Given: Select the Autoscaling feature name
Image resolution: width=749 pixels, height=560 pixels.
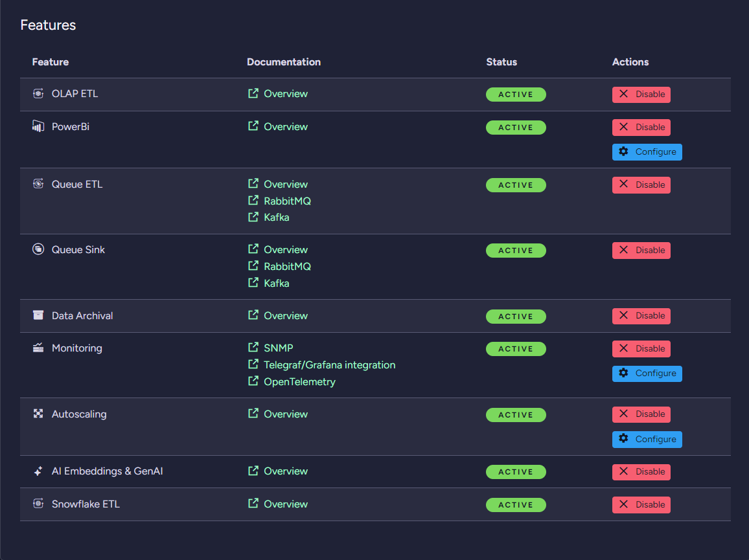Looking at the screenshot, I should point(79,414).
